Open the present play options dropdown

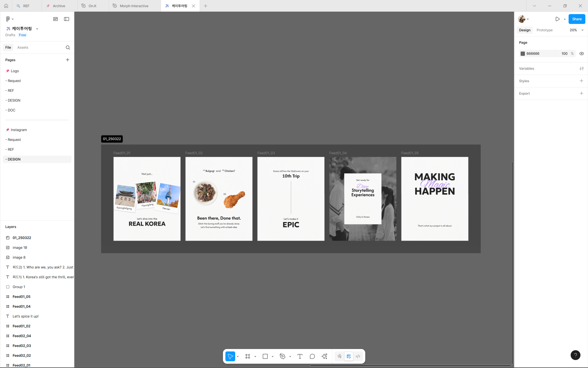pyautogui.click(x=565, y=19)
